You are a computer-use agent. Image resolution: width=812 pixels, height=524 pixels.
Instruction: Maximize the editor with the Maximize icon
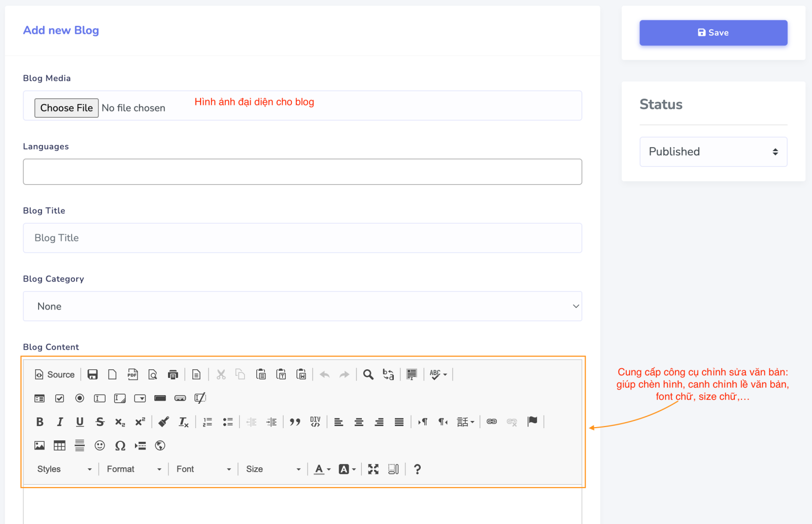pos(374,469)
